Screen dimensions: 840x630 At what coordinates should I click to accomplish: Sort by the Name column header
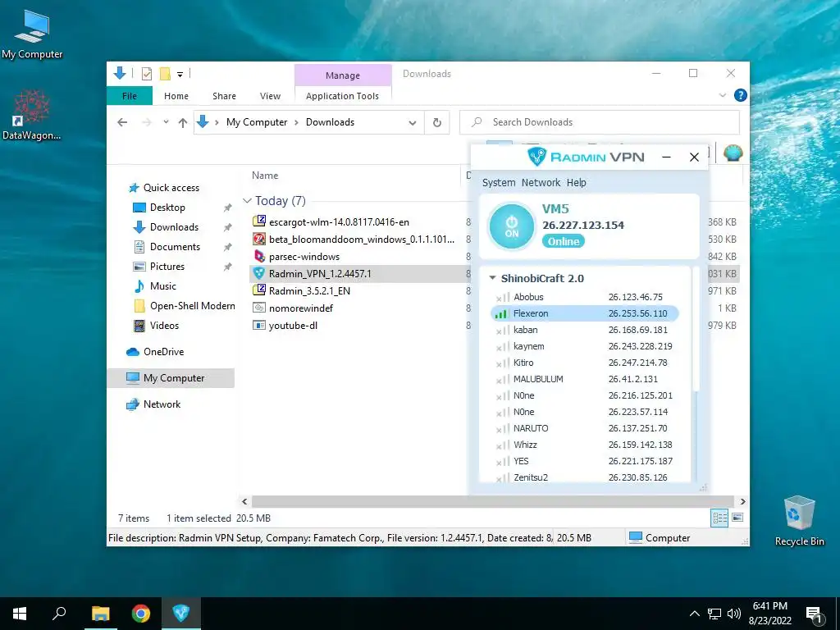tap(265, 176)
